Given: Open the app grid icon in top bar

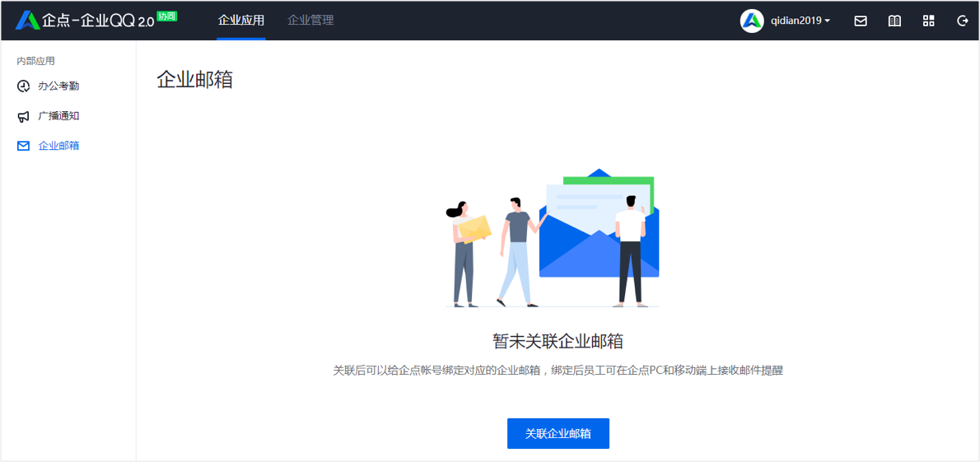Looking at the screenshot, I should tap(929, 21).
